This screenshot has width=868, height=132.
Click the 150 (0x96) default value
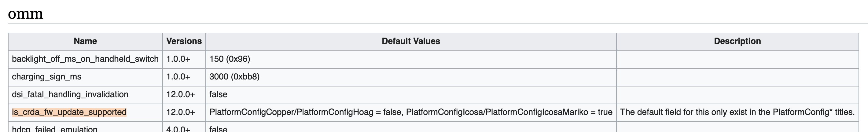click(x=230, y=59)
